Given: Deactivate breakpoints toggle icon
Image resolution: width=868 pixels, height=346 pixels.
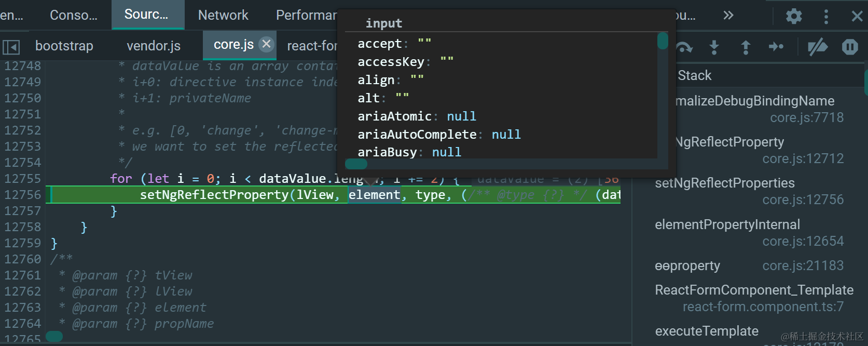Looking at the screenshot, I should point(818,47).
